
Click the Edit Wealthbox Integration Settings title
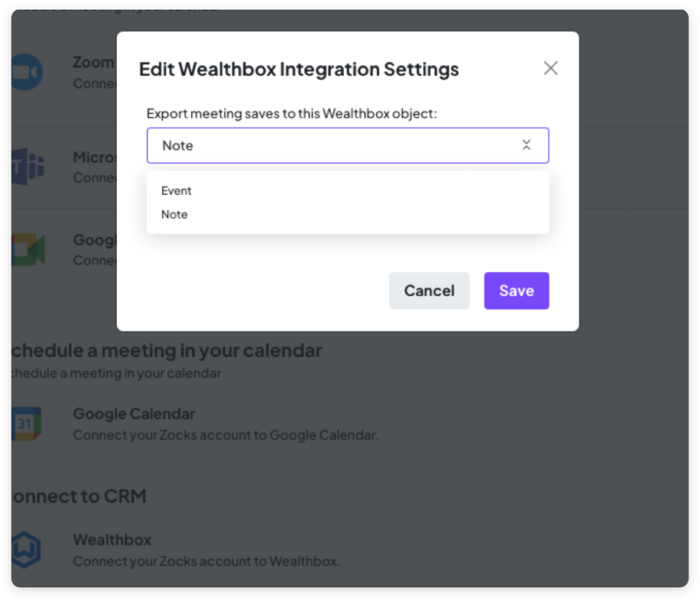click(299, 69)
